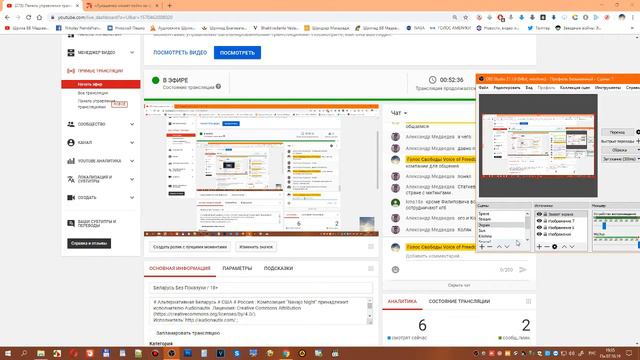
Task: Click the Изменить значок button
Action: [x=256, y=247]
